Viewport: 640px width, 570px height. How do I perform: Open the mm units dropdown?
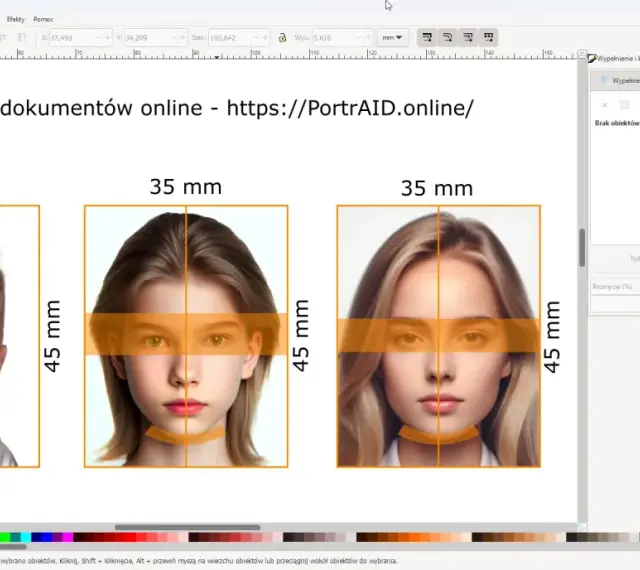tap(392, 38)
